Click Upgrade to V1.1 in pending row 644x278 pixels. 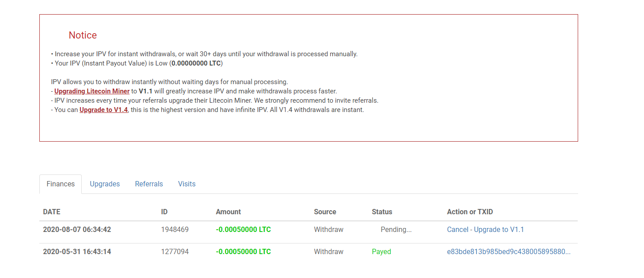[499, 230]
